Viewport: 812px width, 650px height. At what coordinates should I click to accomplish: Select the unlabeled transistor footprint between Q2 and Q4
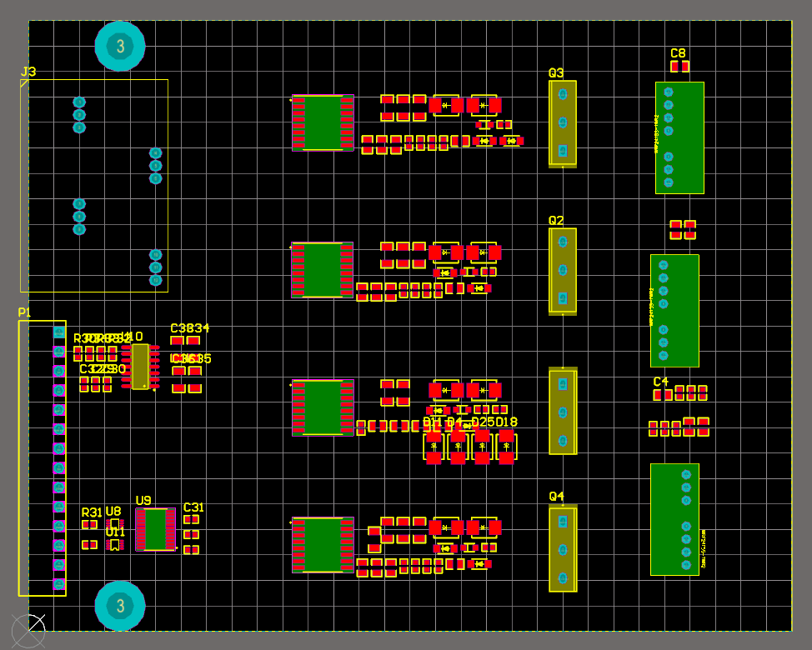coord(563,411)
